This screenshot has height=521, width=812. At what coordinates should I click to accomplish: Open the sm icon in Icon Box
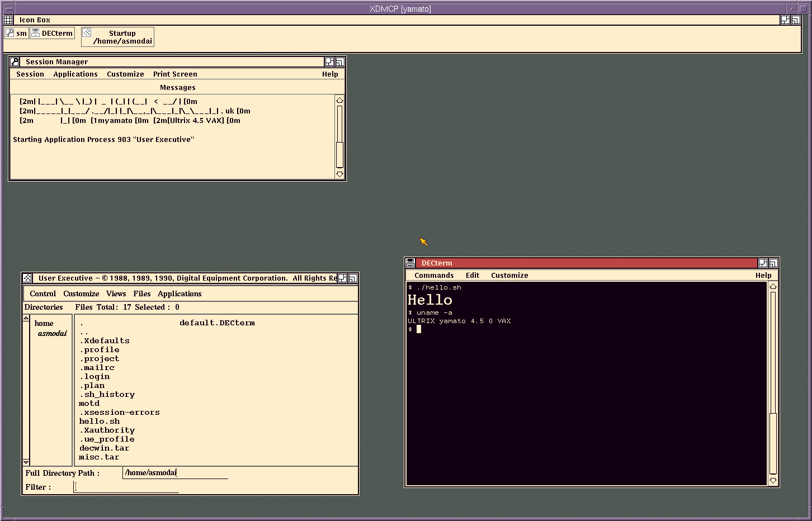point(16,33)
